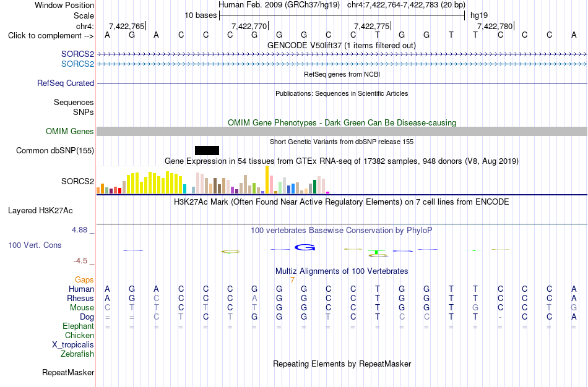Open Layered H3K27Ac track label
588x387 pixels.
click(x=40, y=211)
